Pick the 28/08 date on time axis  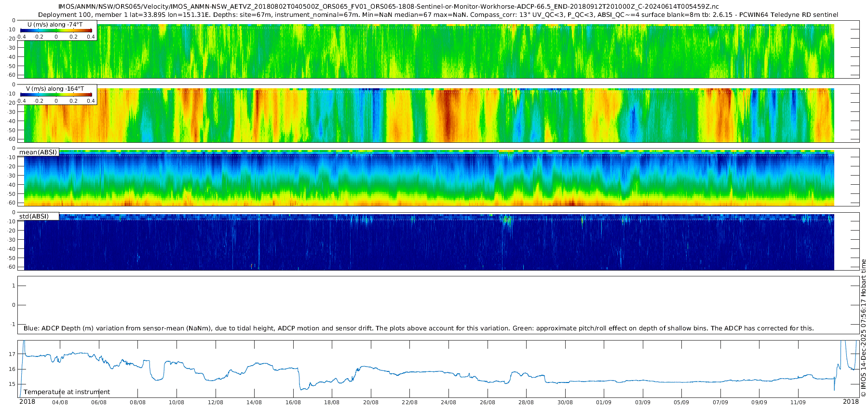tap(526, 402)
